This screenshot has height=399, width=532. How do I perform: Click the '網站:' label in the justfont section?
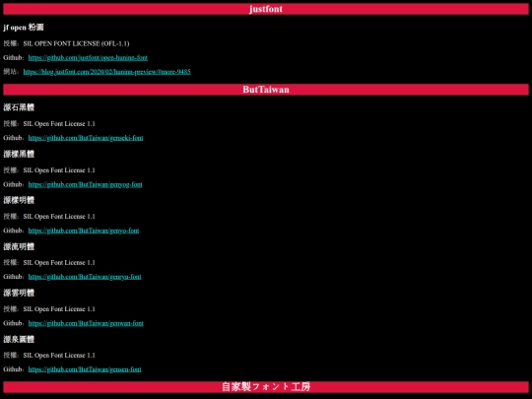tap(11, 72)
